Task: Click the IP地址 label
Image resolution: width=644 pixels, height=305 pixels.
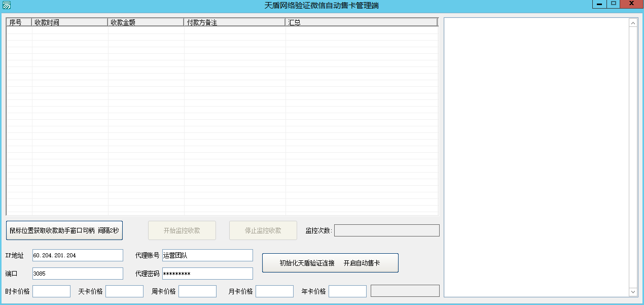Action: 14,256
